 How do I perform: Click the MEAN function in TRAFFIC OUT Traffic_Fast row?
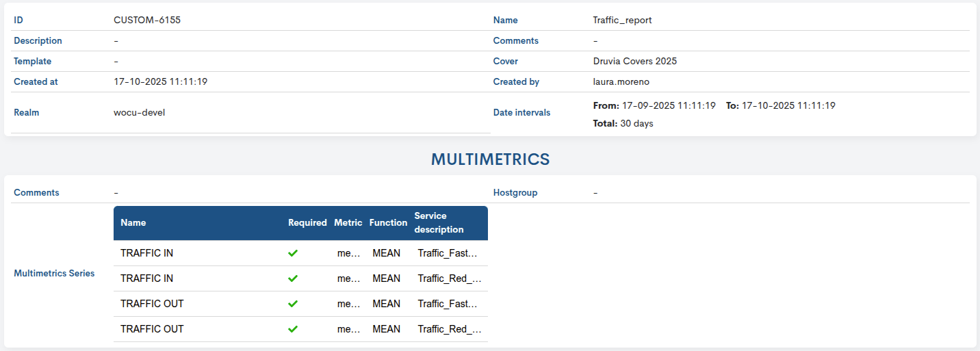[386, 304]
